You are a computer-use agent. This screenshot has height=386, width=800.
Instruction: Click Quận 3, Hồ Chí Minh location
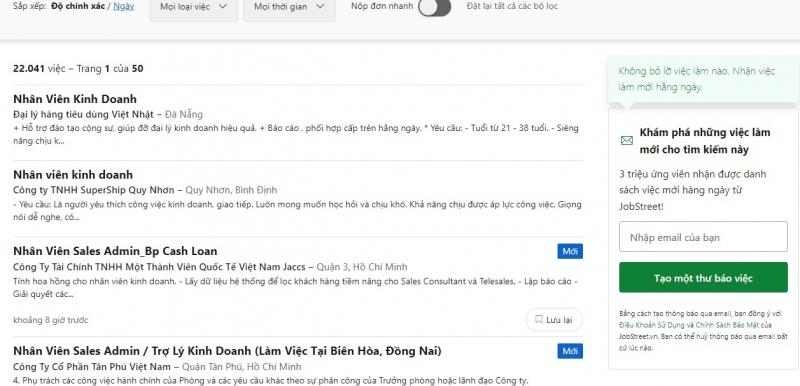click(362, 267)
